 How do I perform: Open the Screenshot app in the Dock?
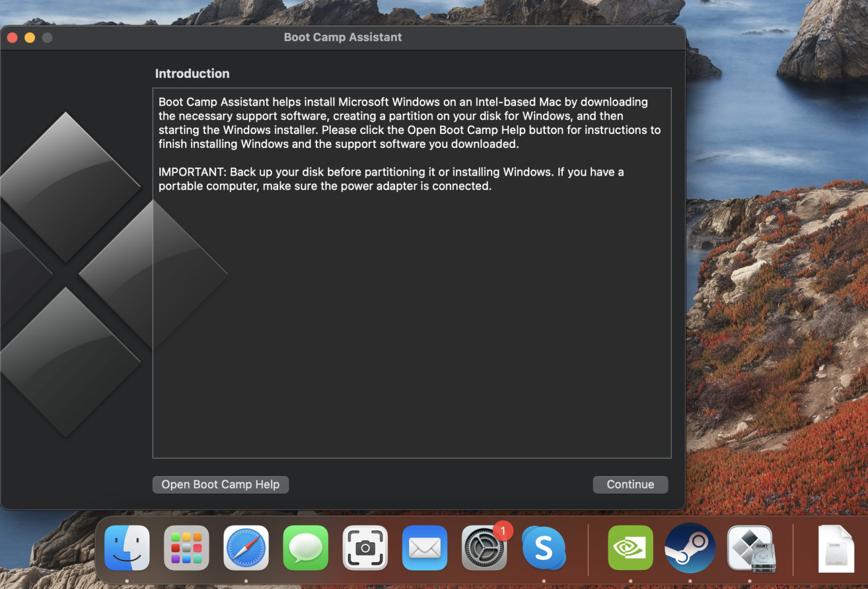[365, 548]
